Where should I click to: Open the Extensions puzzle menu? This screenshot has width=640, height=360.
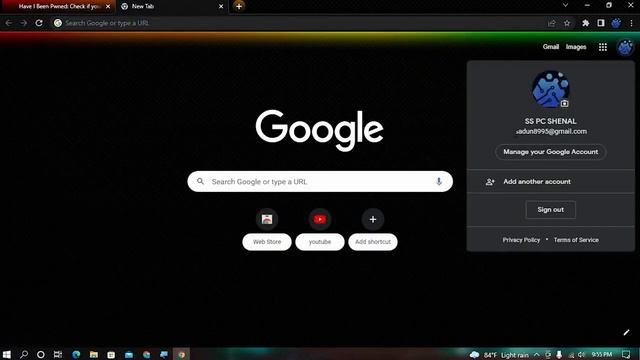pyautogui.click(x=585, y=23)
